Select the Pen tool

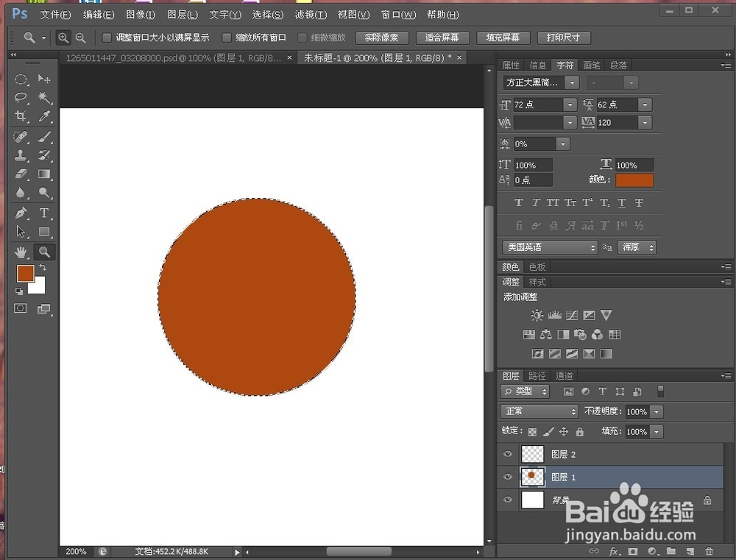(x=20, y=213)
